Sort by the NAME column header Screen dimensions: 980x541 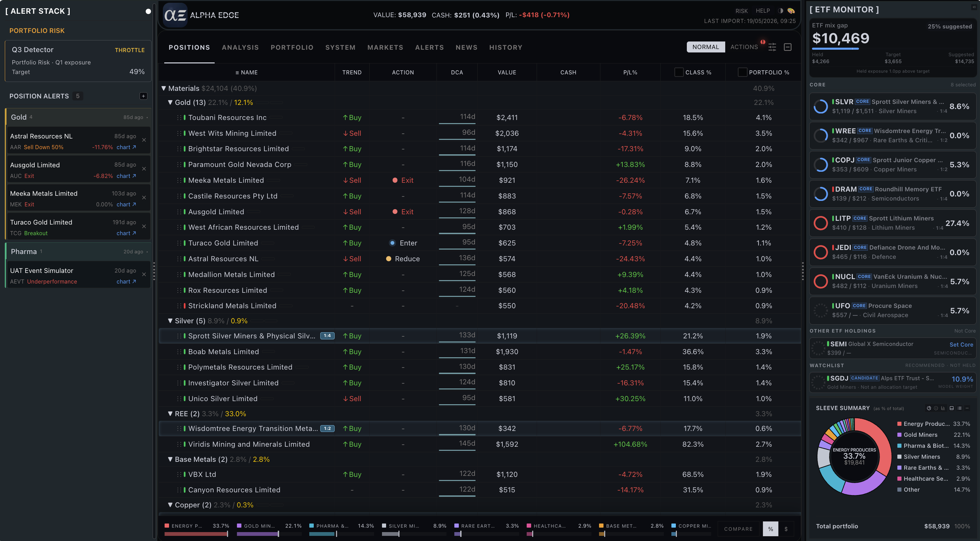point(247,72)
